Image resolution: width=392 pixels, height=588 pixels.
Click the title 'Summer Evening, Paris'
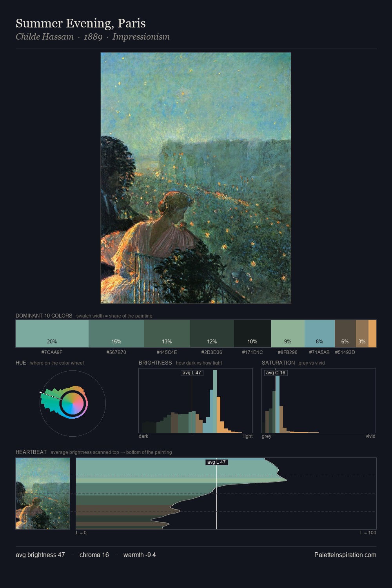81,24
